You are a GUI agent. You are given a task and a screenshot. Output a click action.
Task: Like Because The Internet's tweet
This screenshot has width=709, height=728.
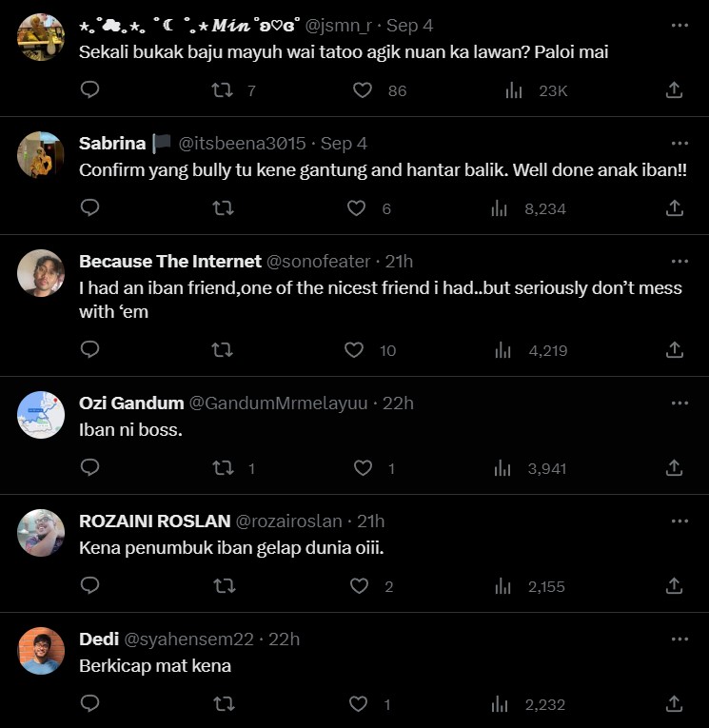(x=354, y=350)
